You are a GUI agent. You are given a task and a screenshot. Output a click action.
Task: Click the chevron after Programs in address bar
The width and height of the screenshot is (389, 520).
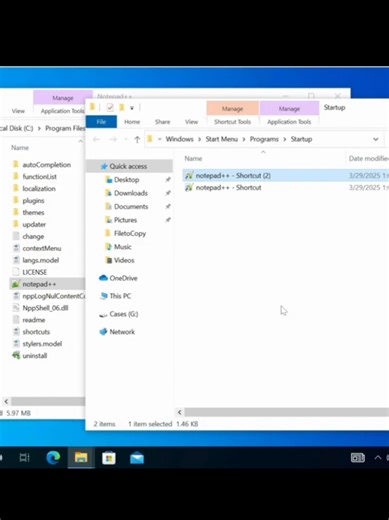(285, 139)
